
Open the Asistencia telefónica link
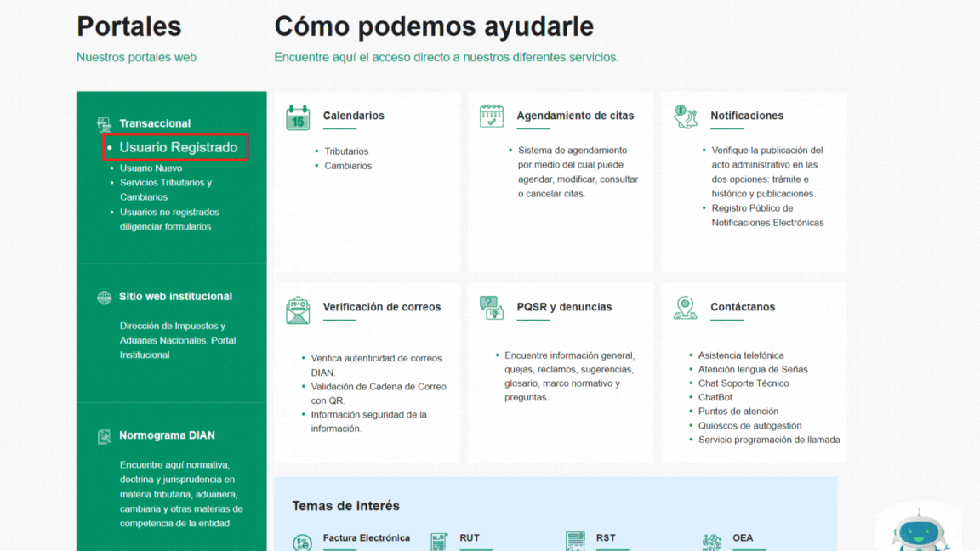741,355
